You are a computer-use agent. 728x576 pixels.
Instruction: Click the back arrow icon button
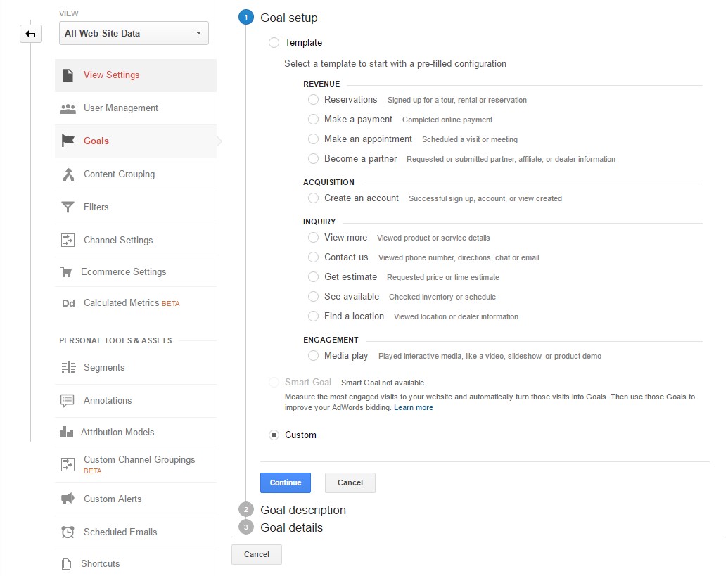click(x=31, y=34)
